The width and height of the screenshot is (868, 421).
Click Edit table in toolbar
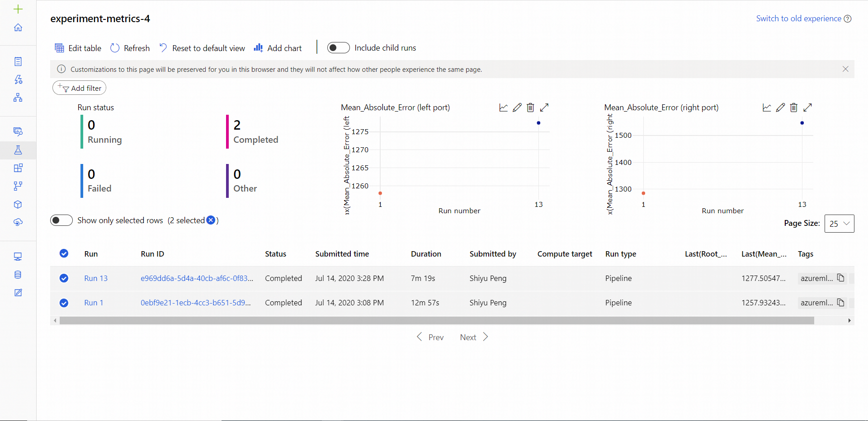click(78, 48)
